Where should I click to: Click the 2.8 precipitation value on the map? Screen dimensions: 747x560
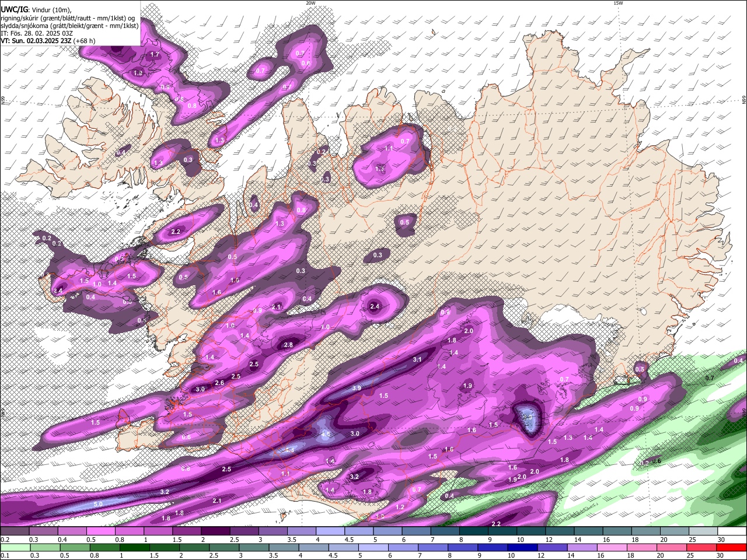coord(288,345)
